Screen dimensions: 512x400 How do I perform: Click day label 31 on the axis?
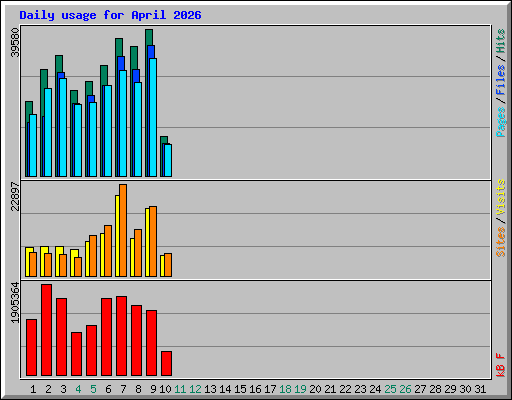[480, 389]
